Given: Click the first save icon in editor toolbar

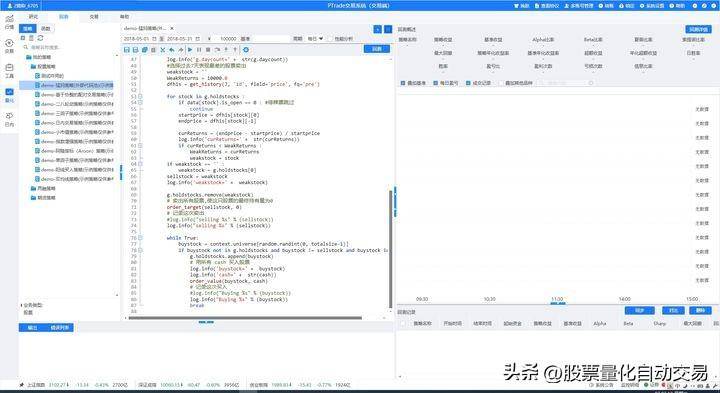Looking at the screenshot, I should tap(127, 50).
